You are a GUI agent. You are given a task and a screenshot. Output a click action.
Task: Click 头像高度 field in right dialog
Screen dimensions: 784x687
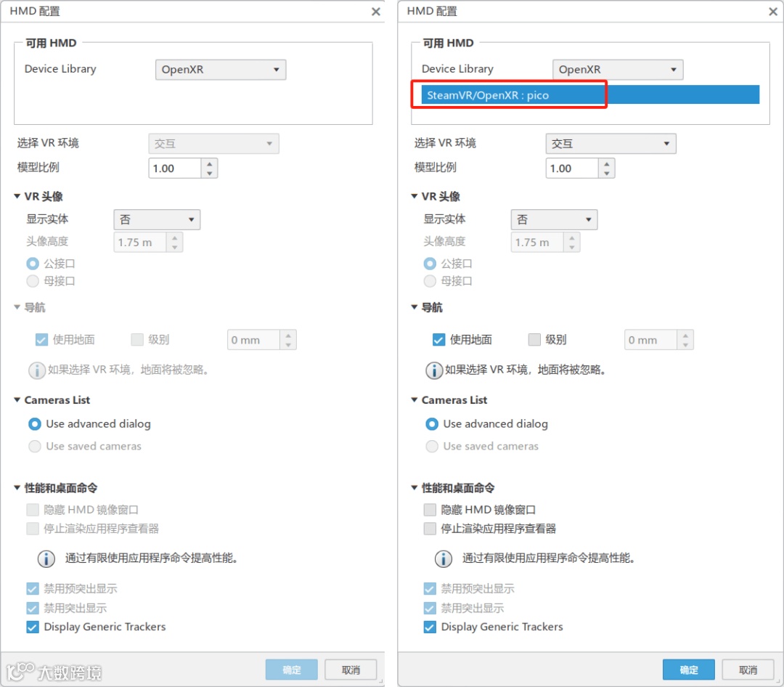click(536, 242)
